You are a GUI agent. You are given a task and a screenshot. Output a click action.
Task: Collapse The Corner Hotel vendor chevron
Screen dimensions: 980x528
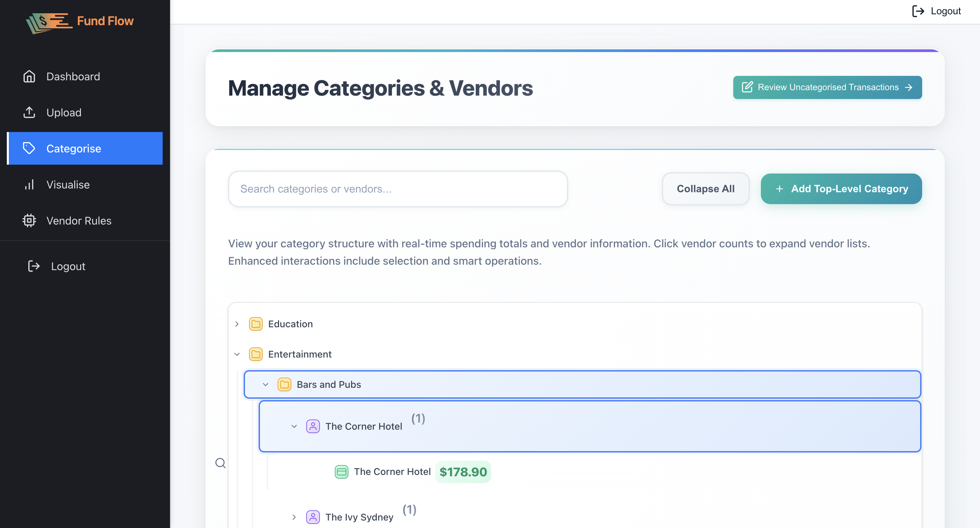[294, 426]
